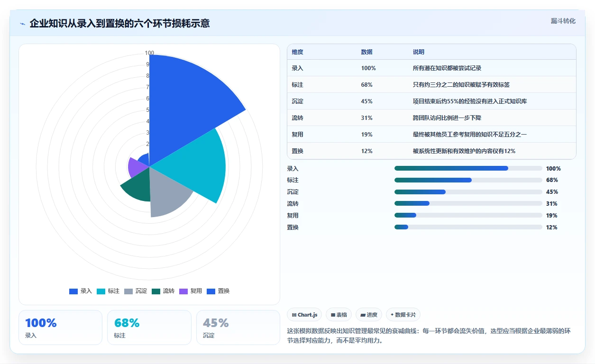Click the 标注 68% progress bar

(x=468, y=180)
